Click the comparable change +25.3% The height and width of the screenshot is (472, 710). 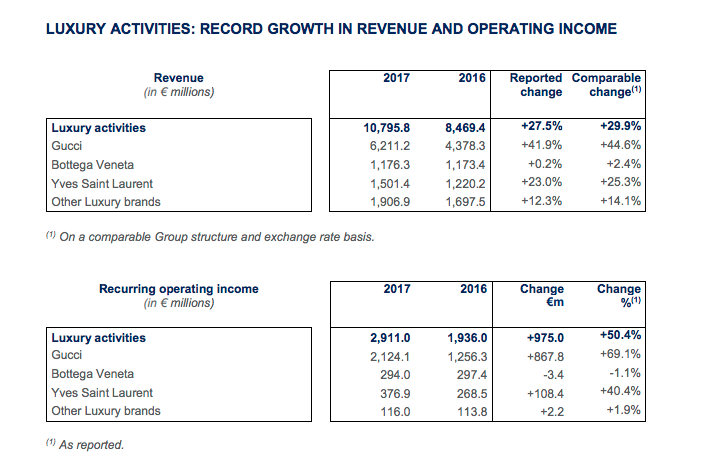coord(620,182)
